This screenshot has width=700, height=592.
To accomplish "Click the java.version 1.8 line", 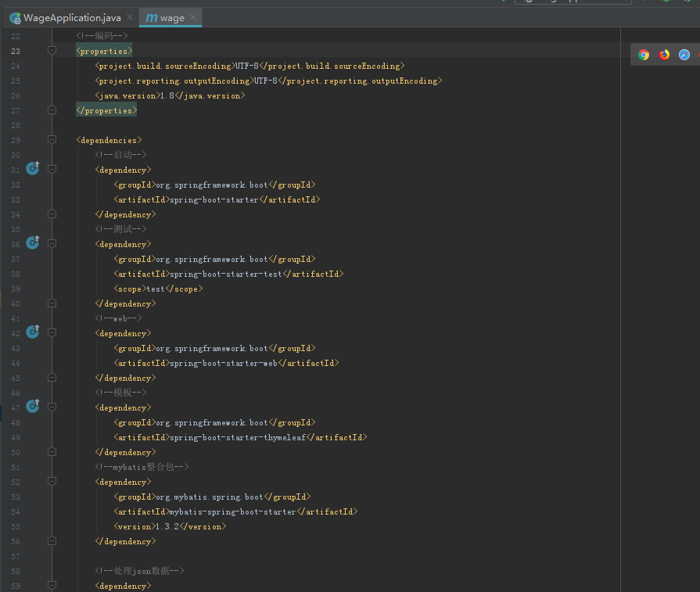I will (x=170, y=95).
